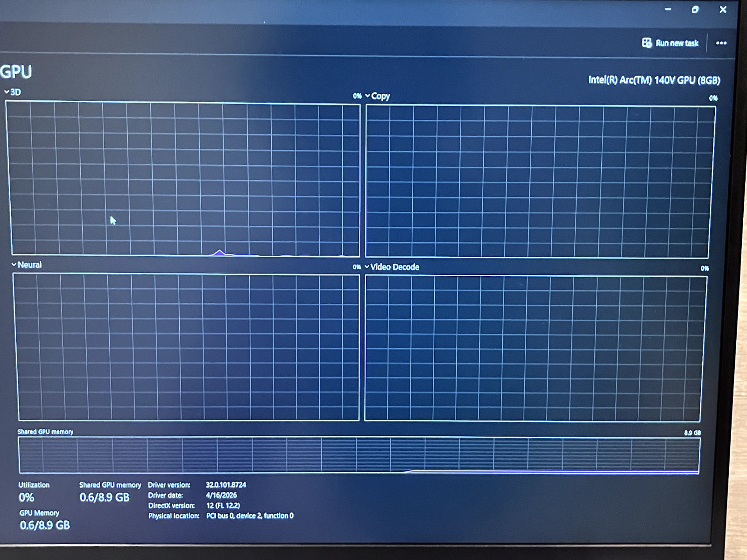Click the Video Decode usage graph

pyautogui.click(x=535, y=349)
